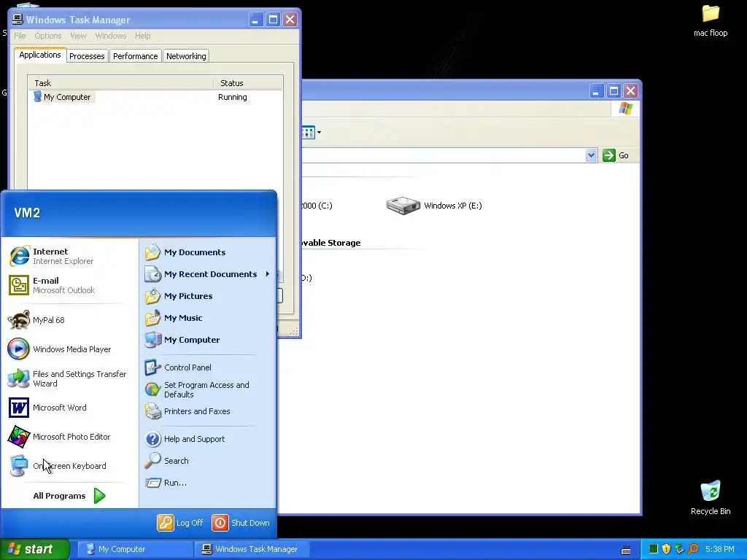Screen dimensions: 747x560
Task: Click address field in My Computer window
Action: click(x=443, y=155)
